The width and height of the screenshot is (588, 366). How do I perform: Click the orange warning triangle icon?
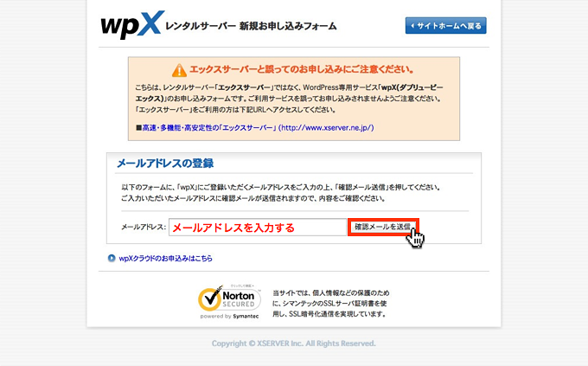(x=179, y=70)
